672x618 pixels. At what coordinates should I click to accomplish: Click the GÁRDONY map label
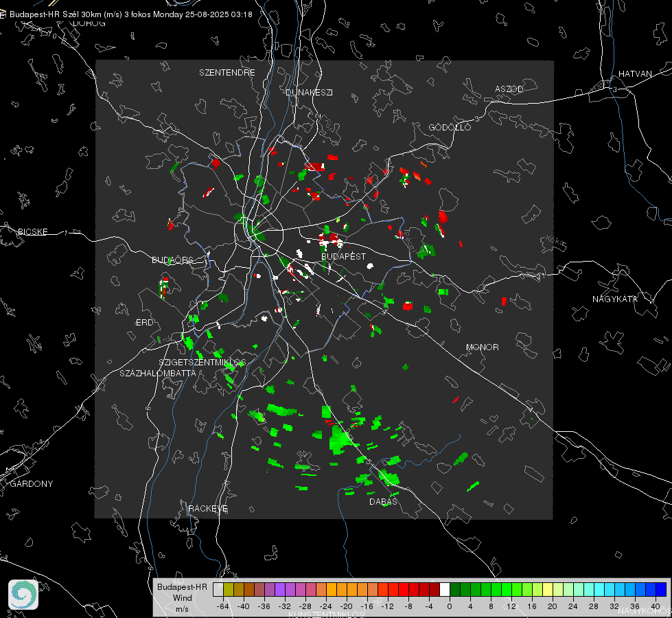(x=32, y=484)
